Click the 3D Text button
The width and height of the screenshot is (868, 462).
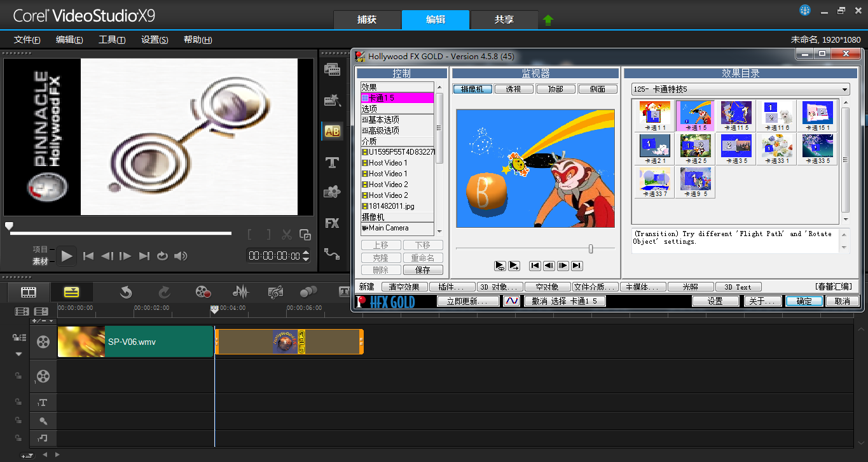tap(738, 287)
